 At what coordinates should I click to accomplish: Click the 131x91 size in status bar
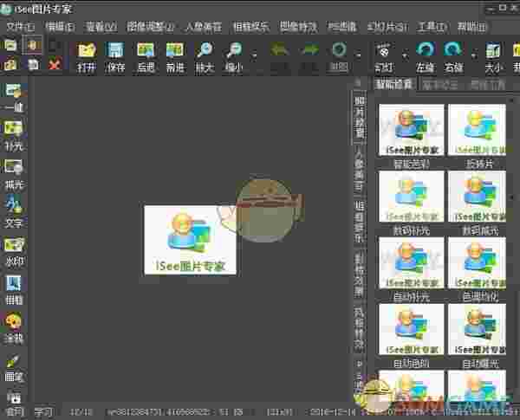pyautogui.click(x=280, y=412)
